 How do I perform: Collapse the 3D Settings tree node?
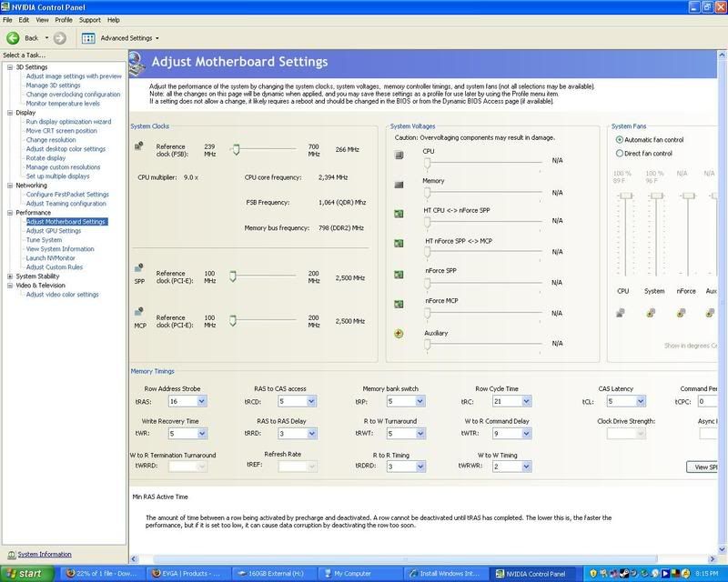coord(9,67)
